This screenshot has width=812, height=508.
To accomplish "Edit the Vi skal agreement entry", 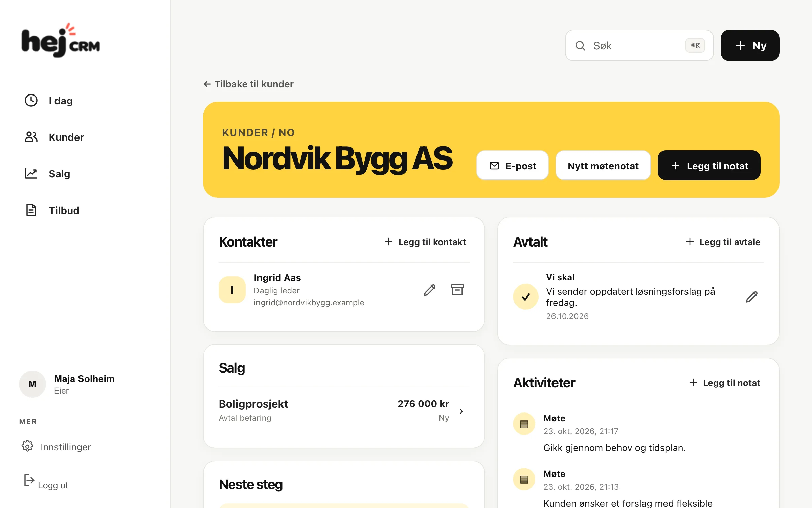I will pos(751,297).
